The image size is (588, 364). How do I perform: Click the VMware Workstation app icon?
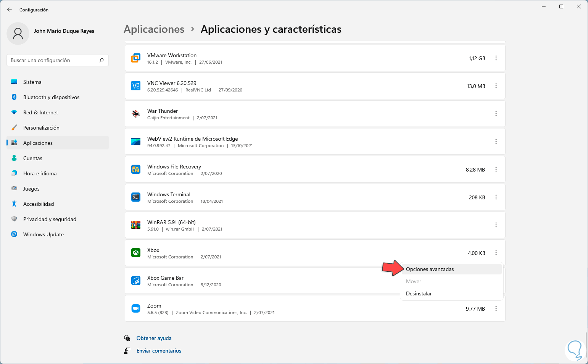pyautogui.click(x=136, y=58)
